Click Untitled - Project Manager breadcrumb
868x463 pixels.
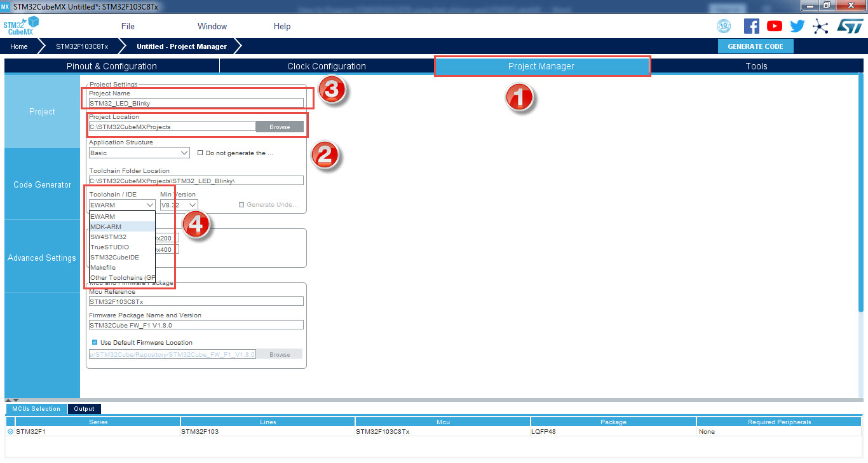[182, 46]
